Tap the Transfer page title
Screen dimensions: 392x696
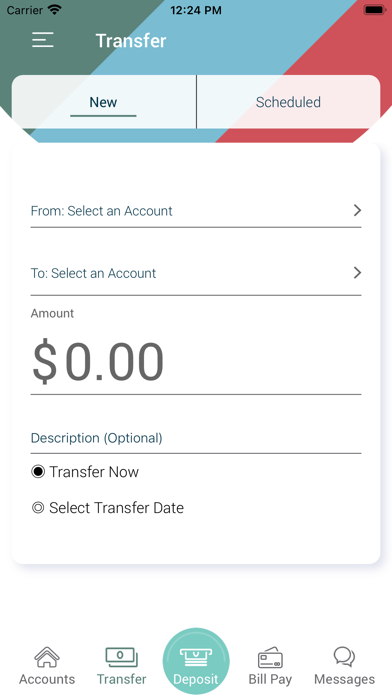(x=131, y=40)
